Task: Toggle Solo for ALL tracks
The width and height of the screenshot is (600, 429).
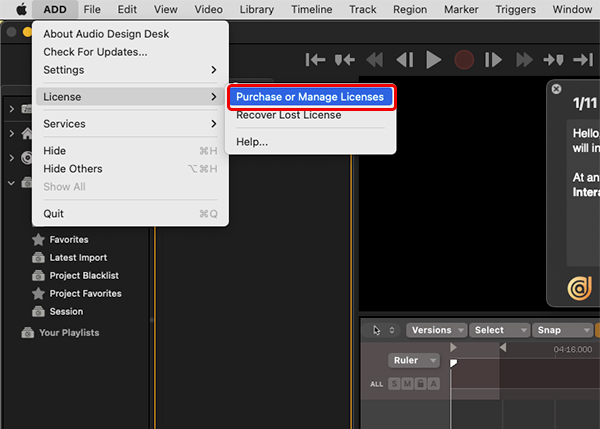Action: 394,383
